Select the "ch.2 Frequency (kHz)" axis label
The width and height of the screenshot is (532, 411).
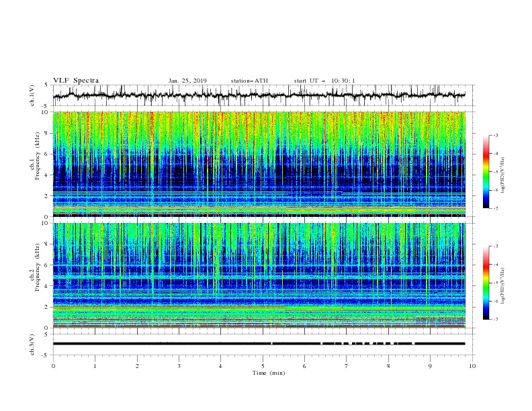(x=35, y=267)
